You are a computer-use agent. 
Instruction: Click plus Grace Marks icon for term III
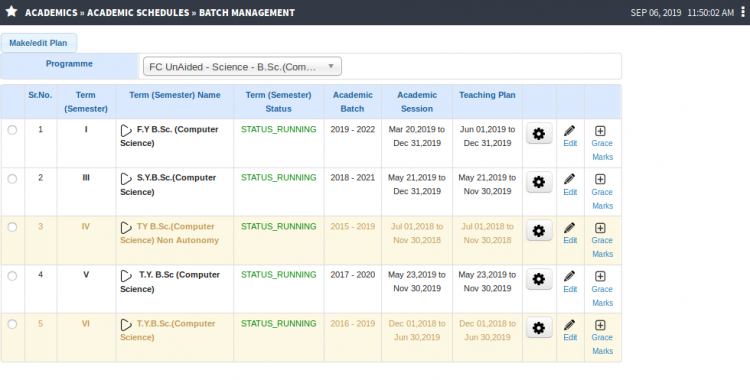(600, 179)
